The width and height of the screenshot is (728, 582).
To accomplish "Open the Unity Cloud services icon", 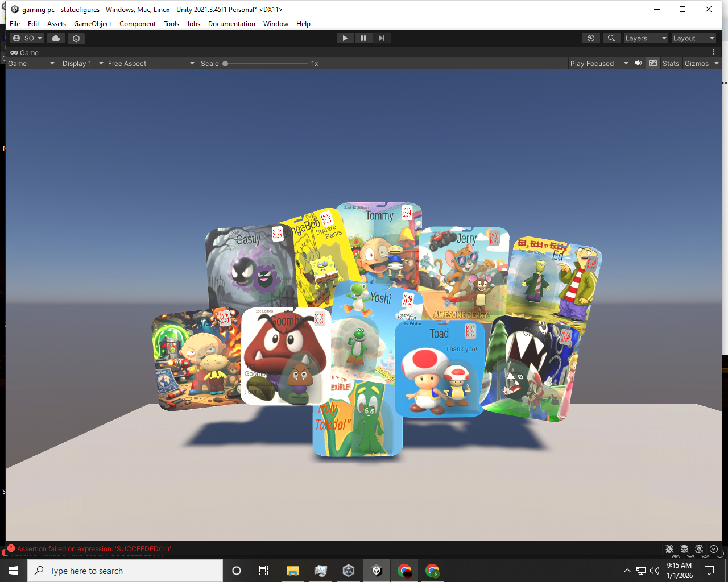I will 56,38.
